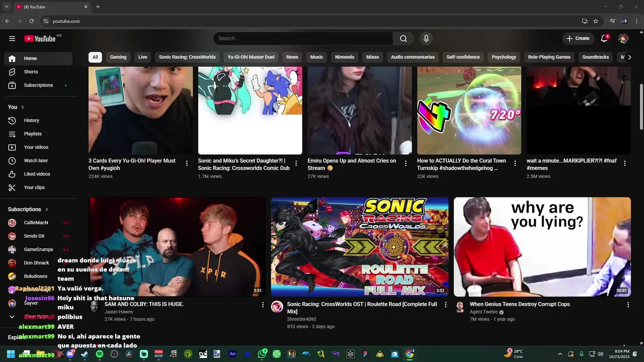Open Steam from the taskbar

pyautogui.click(x=85, y=354)
